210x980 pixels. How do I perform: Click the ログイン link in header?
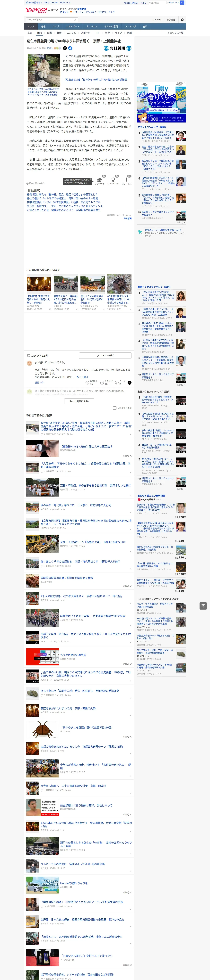pos(64,12)
